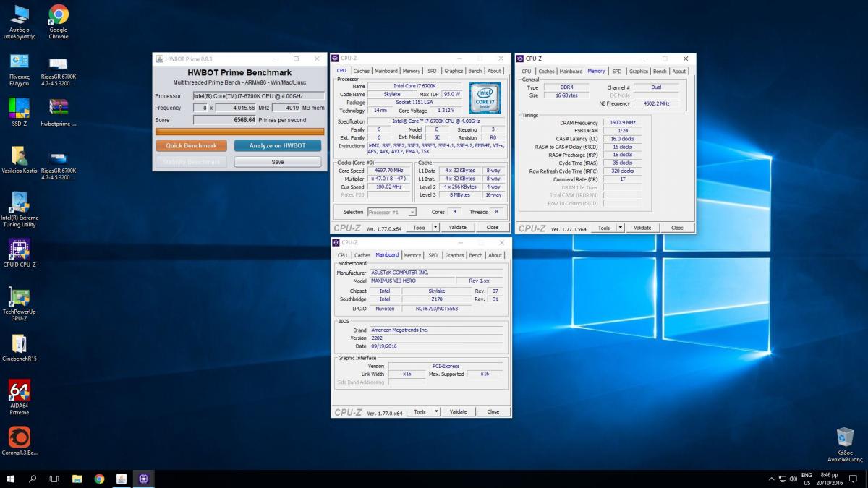Click the orange HWBOT Prime progress bar

coord(239,132)
